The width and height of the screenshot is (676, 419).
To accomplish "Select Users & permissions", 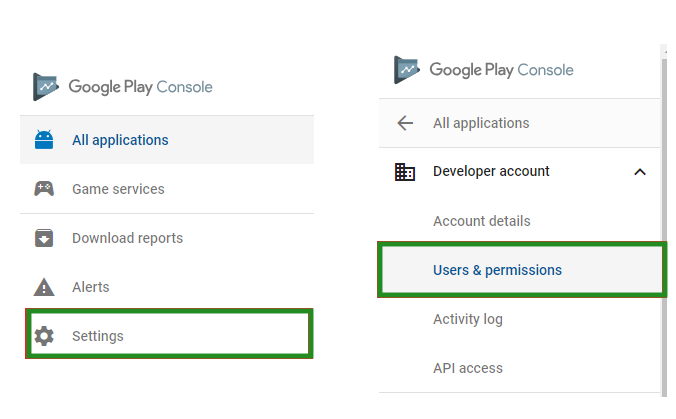I will 521,270.
